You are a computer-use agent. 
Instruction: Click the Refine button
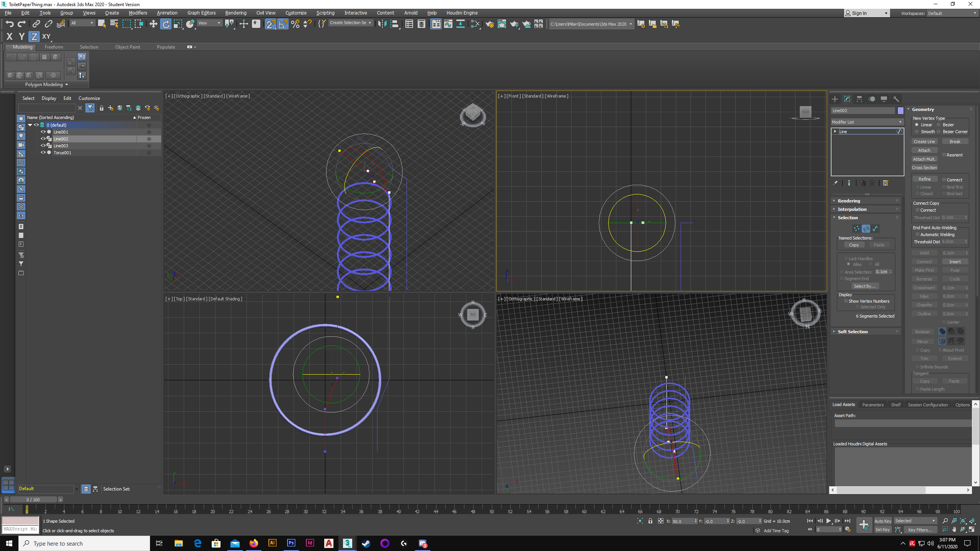pos(924,179)
